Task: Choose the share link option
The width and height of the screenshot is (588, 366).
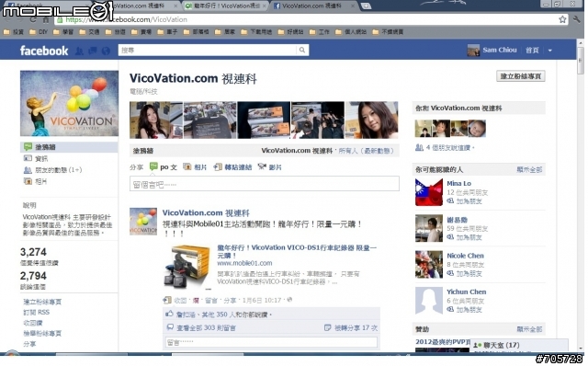Action: pos(232,167)
